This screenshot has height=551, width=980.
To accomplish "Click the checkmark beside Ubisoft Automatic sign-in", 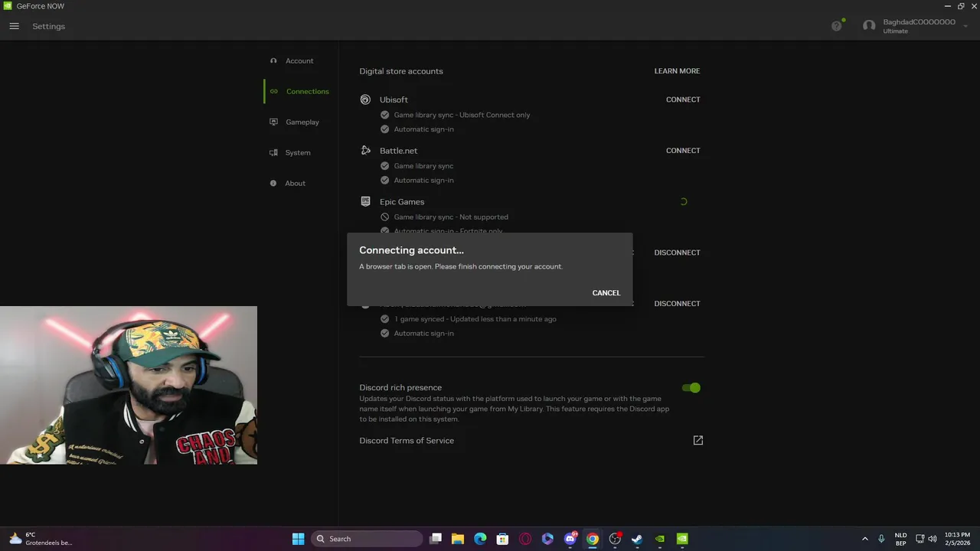I will (385, 129).
